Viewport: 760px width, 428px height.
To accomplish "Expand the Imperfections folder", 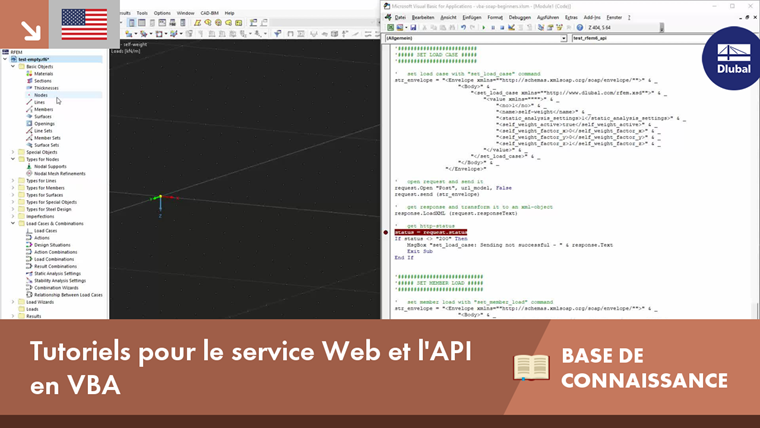I will coord(13,216).
